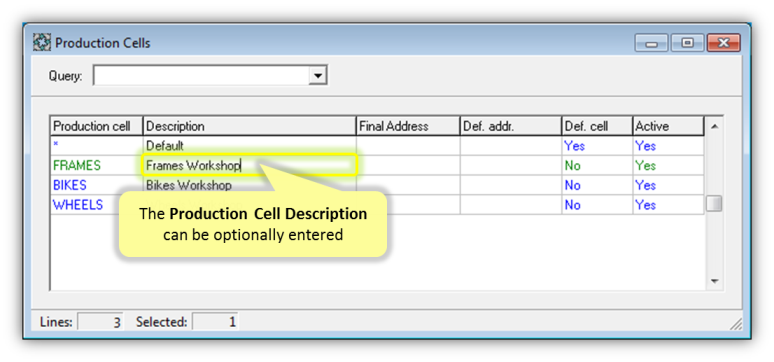
Task: Open the Query dropdown arrow
Action: (x=317, y=76)
